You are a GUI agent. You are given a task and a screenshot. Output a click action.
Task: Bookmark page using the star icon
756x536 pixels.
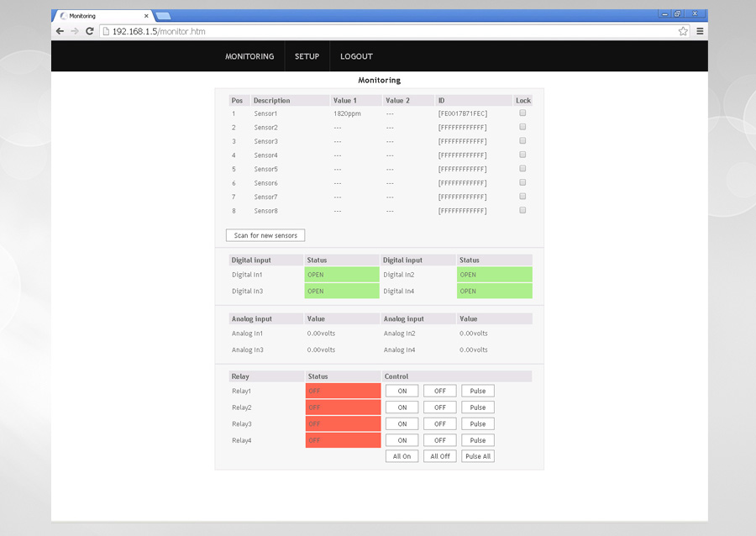[x=683, y=31]
